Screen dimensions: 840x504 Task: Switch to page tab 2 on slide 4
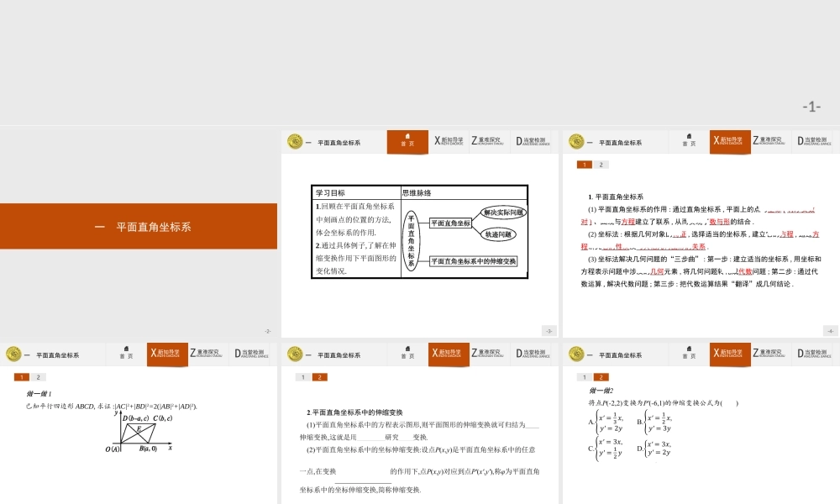pyautogui.click(x=601, y=165)
